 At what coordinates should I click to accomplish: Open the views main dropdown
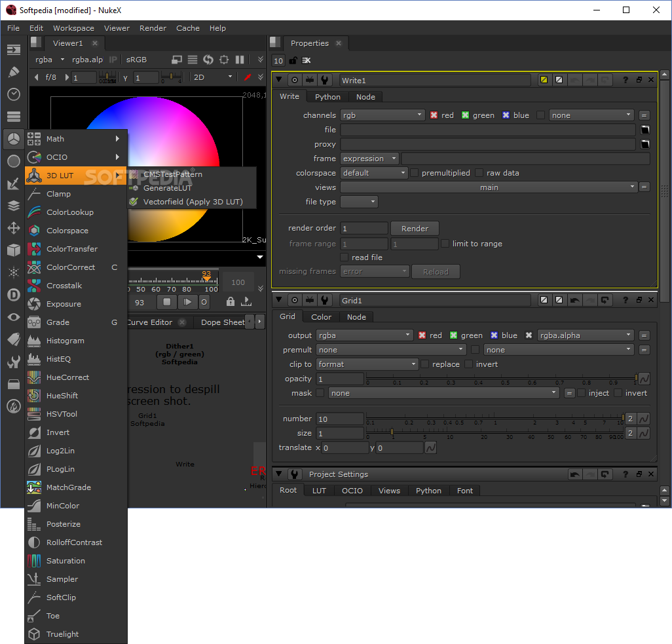489,187
